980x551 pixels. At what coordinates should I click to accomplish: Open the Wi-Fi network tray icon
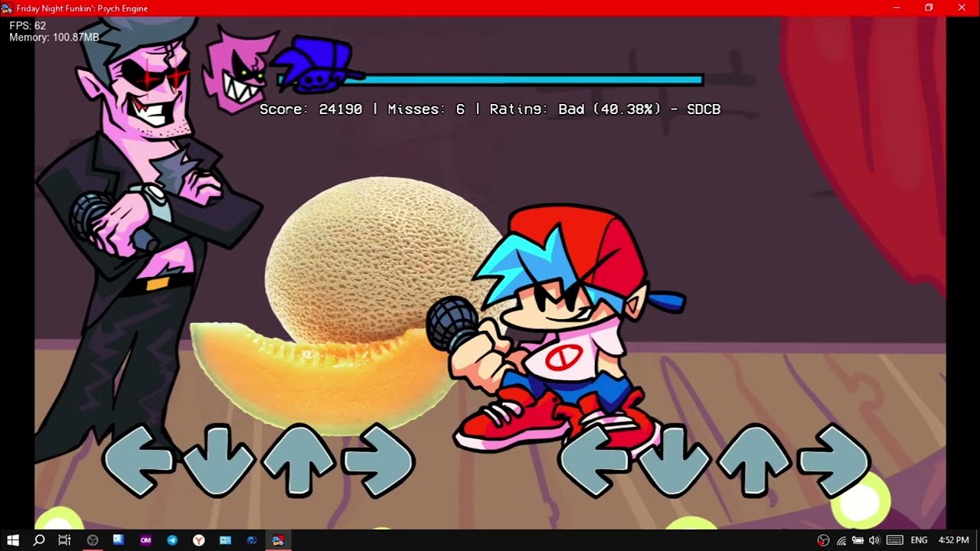coord(841,540)
